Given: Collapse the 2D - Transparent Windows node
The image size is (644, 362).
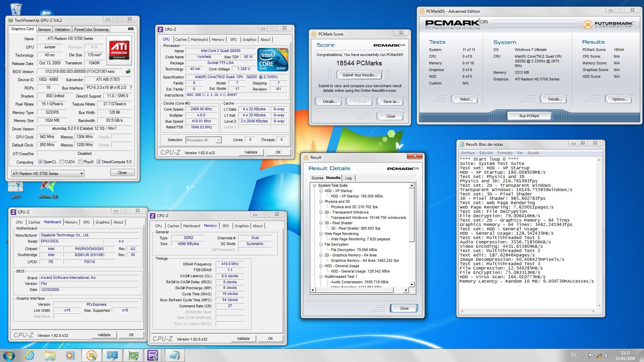Looking at the screenshot, I should (321, 212).
